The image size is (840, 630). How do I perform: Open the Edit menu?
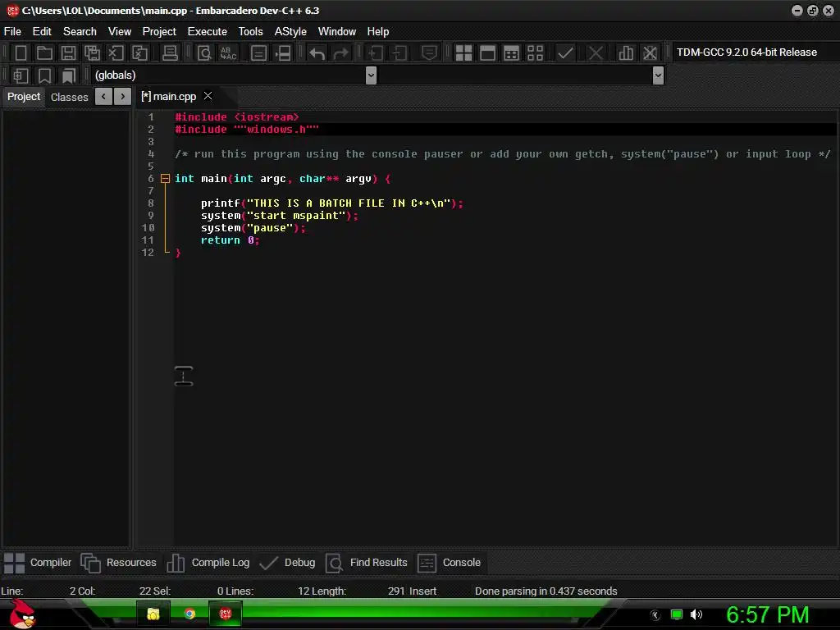(42, 32)
